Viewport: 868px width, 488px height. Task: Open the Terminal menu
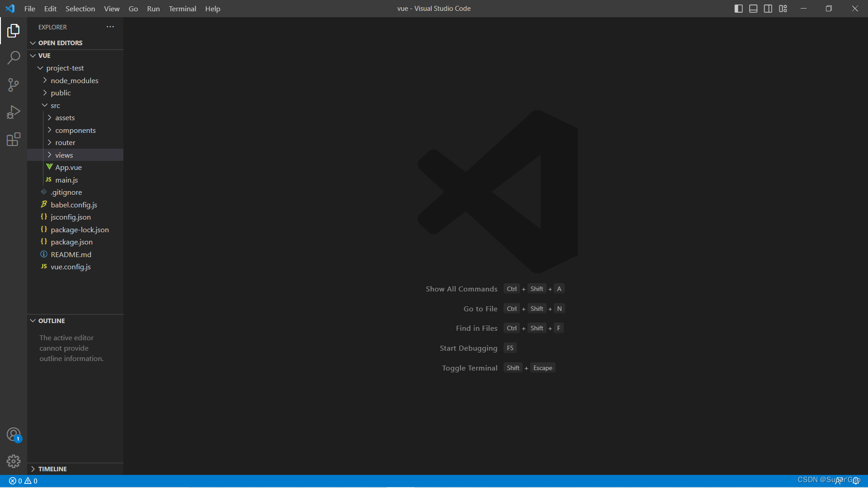point(182,9)
